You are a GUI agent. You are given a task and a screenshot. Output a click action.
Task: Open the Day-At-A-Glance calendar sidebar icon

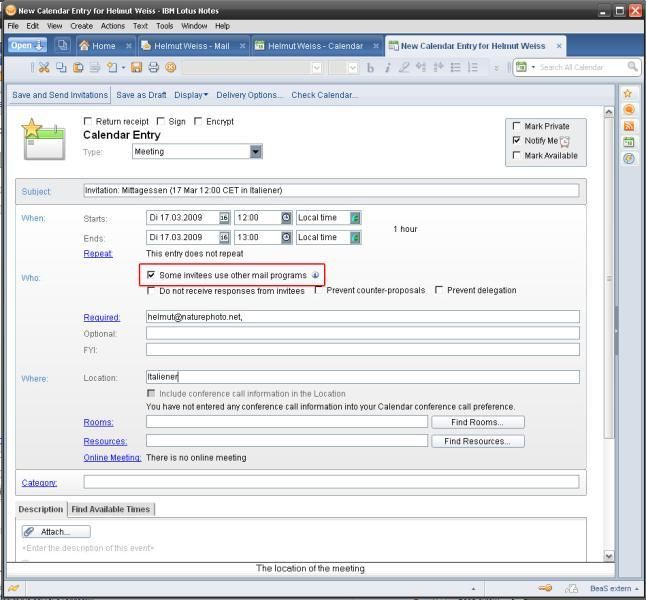(x=629, y=142)
